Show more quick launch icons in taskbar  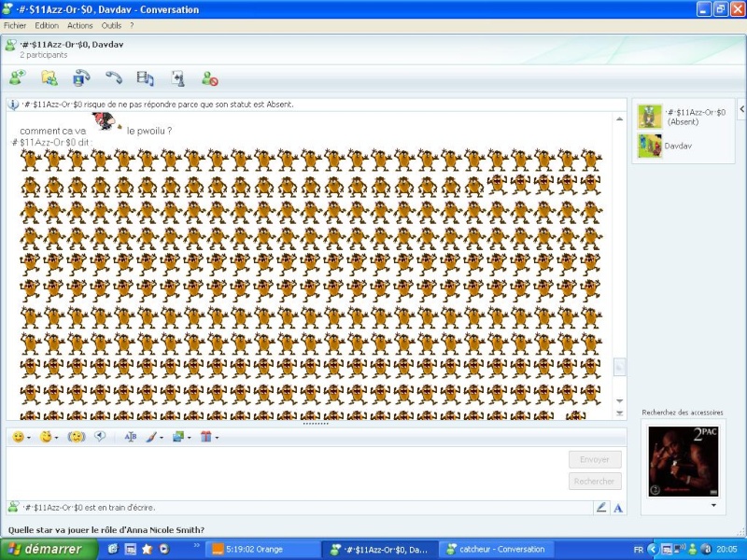click(196, 545)
